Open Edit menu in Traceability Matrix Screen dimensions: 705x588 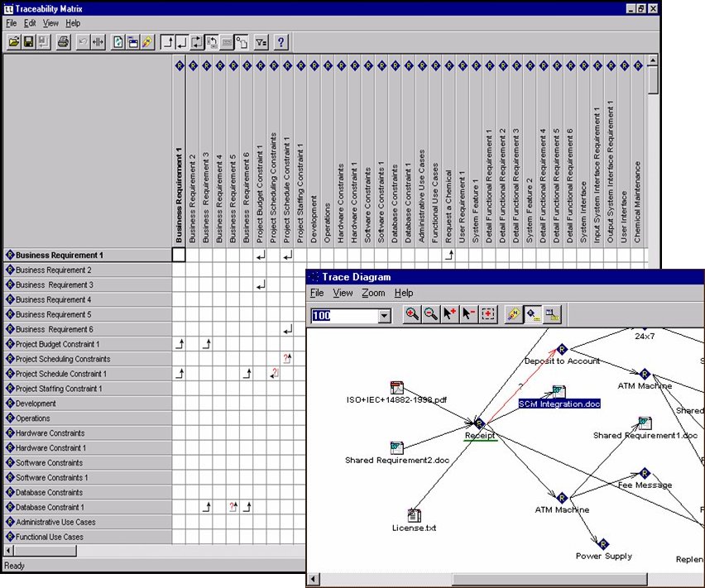(x=30, y=23)
